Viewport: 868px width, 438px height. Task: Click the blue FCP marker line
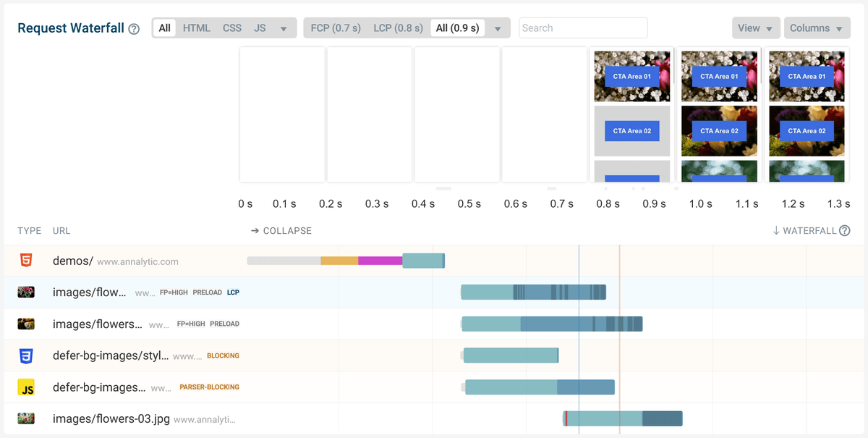[579, 340]
